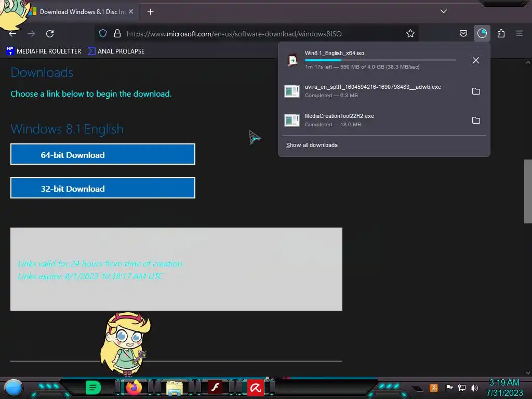Click the Links expire date text
This screenshot has height=399, width=532.
(x=90, y=276)
